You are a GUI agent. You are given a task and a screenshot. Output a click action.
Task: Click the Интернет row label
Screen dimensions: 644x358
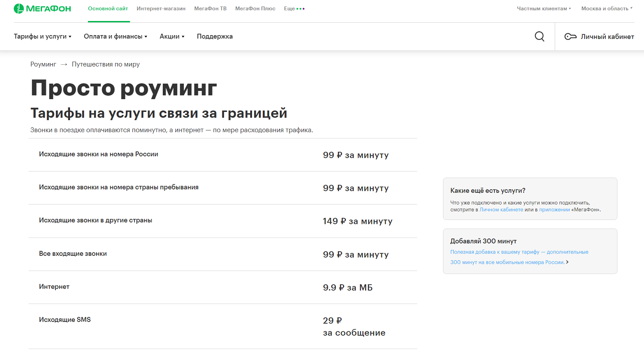pos(54,286)
